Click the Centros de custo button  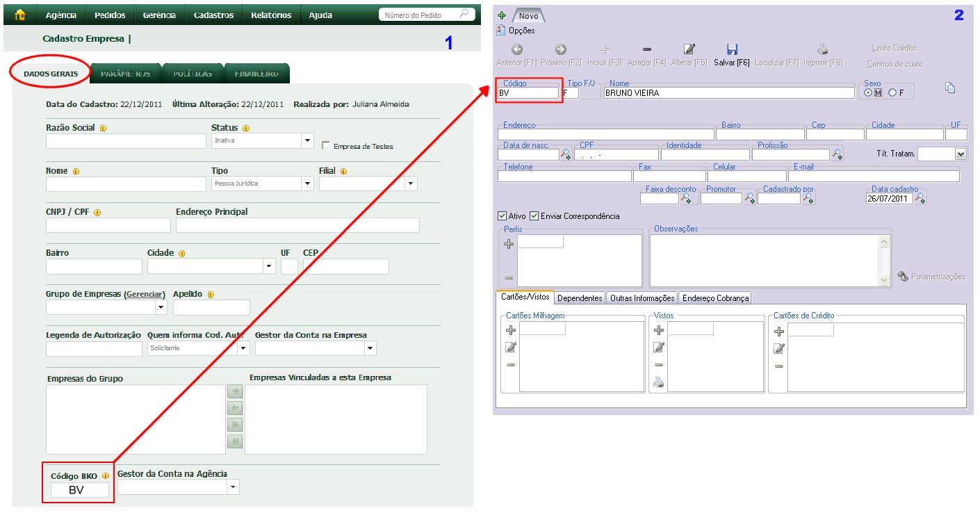coord(895,64)
